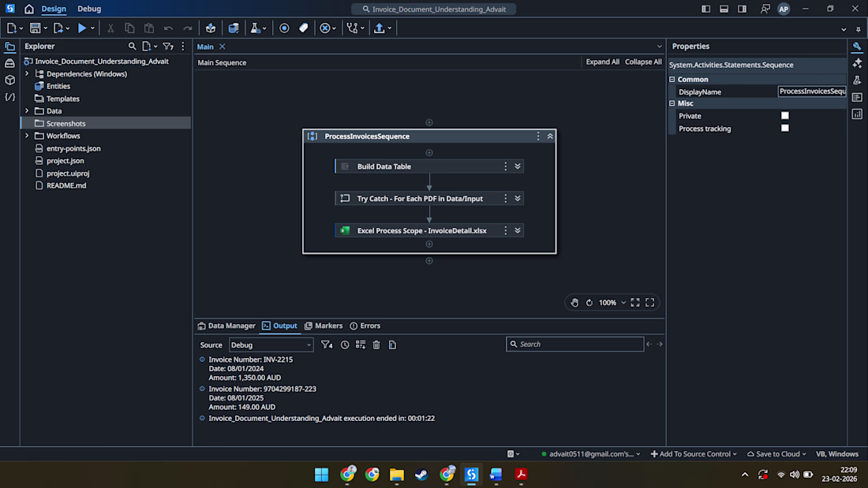Screen dimensions: 868x488
Task: Click the Test Manager flask icon
Action: click(255, 28)
